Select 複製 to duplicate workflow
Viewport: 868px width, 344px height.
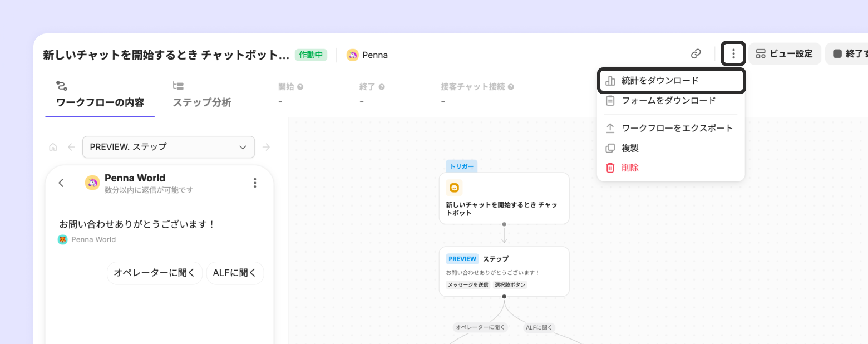pyautogui.click(x=670, y=148)
